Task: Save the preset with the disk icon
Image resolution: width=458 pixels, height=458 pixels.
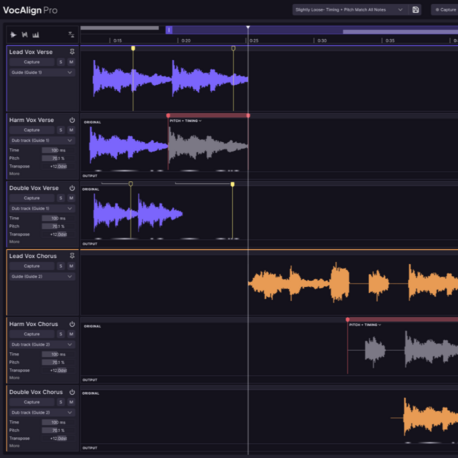Action: point(415,10)
